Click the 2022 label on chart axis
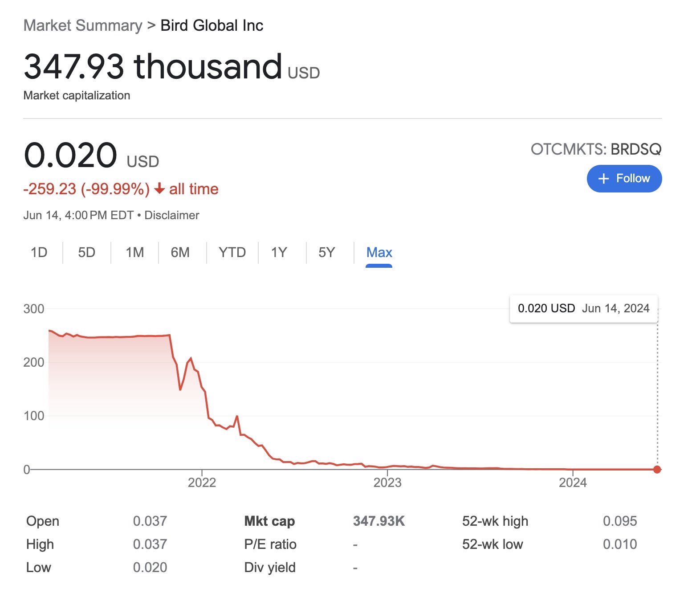The image size is (700, 589). [202, 483]
